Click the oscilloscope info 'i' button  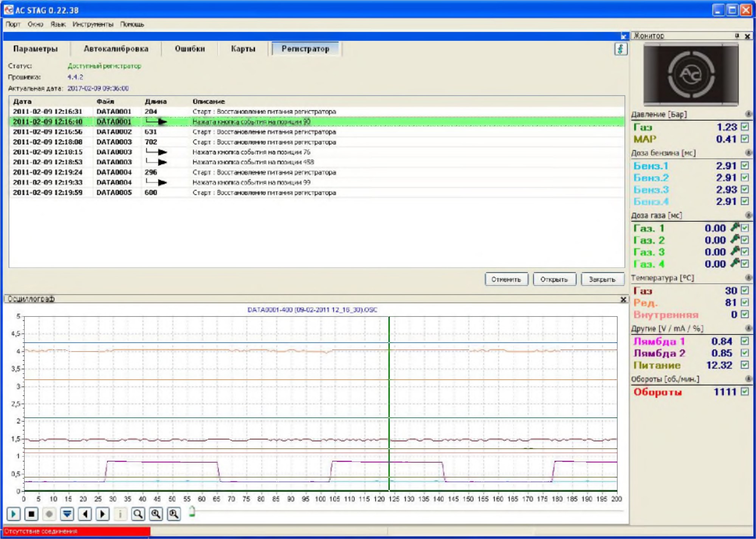[120, 514]
